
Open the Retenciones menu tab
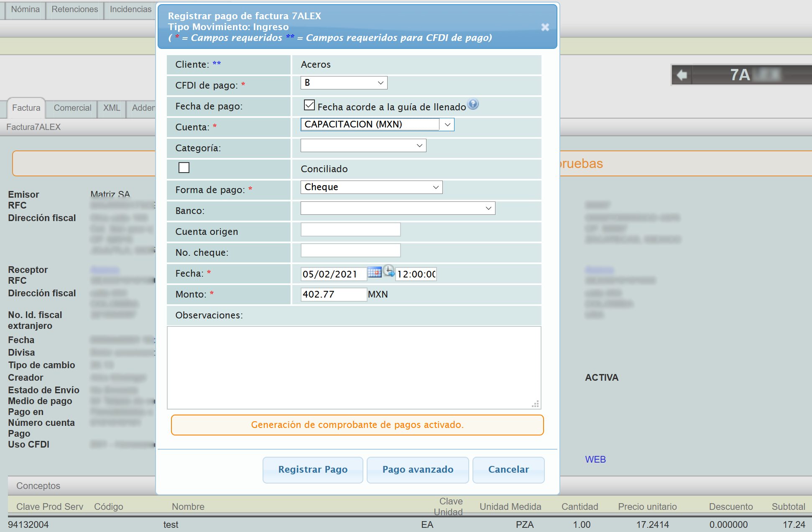[74, 9]
